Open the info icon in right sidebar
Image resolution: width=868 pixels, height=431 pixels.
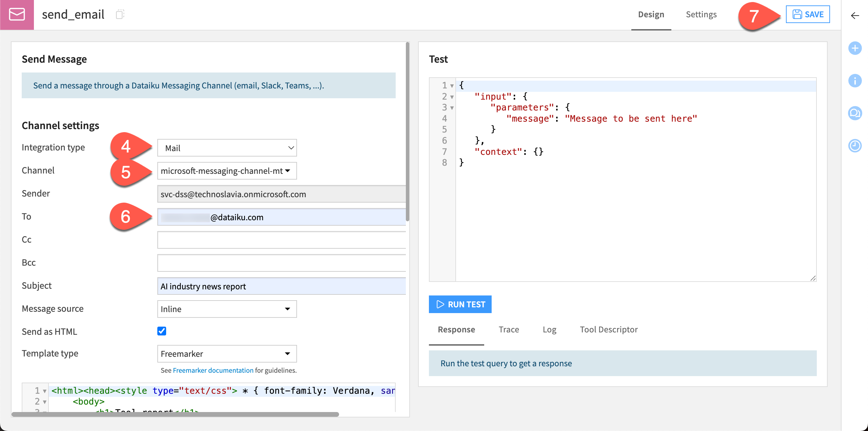pos(855,81)
